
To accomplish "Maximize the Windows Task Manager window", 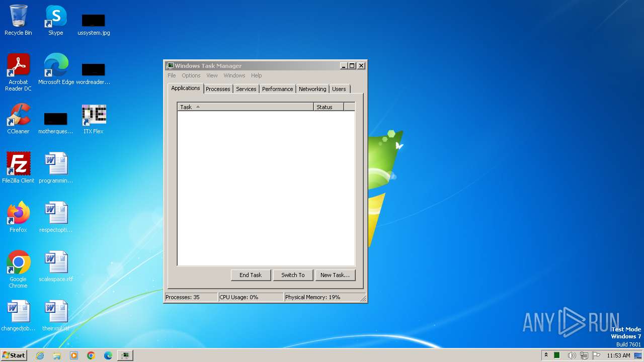I will pos(352,66).
